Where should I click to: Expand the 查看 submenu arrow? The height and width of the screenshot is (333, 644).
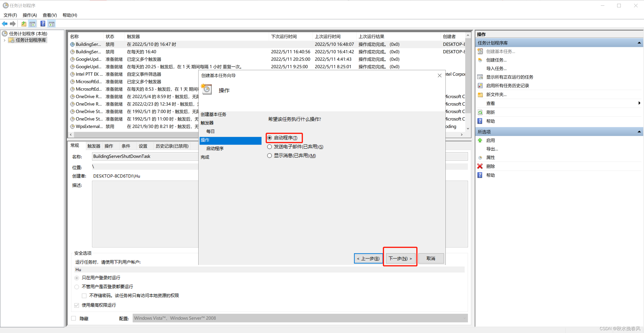[x=639, y=103]
